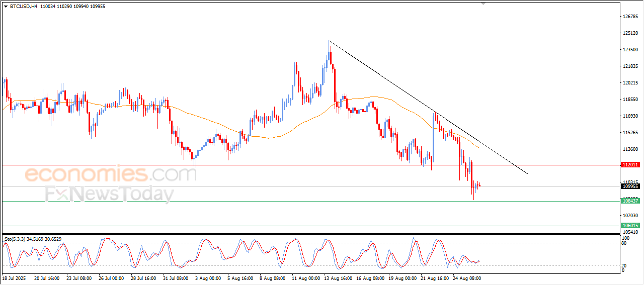The image size is (644, 285).
Task: Click the 115265 price axis label
Action: 630,133
